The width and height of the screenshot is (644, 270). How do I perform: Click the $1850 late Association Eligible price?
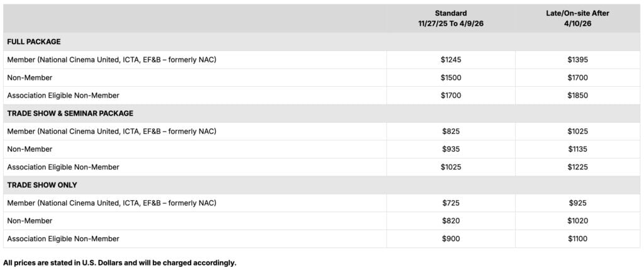click(577, 96)
